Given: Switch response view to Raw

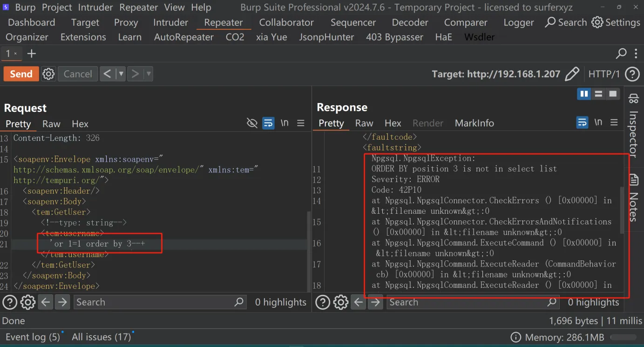Looking at the screenshot, I should click(x=364, y=123).
